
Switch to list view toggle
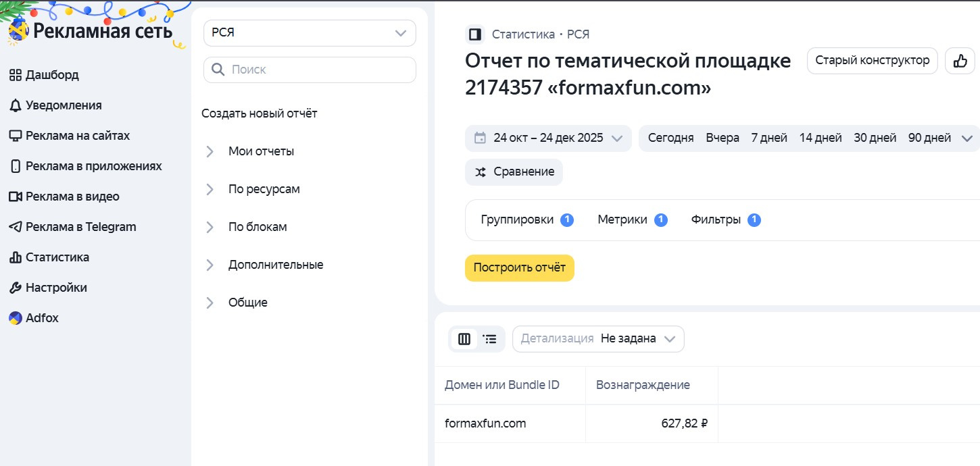point(490,339)
